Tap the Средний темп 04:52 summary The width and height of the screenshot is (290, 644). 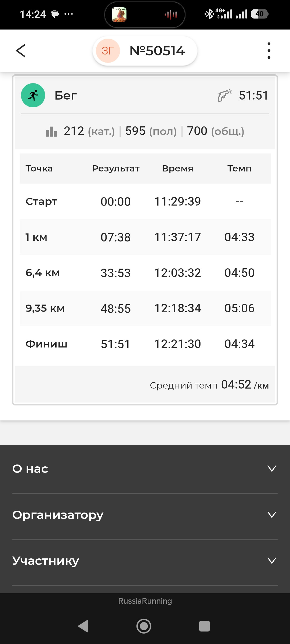(x=209, y=385)
